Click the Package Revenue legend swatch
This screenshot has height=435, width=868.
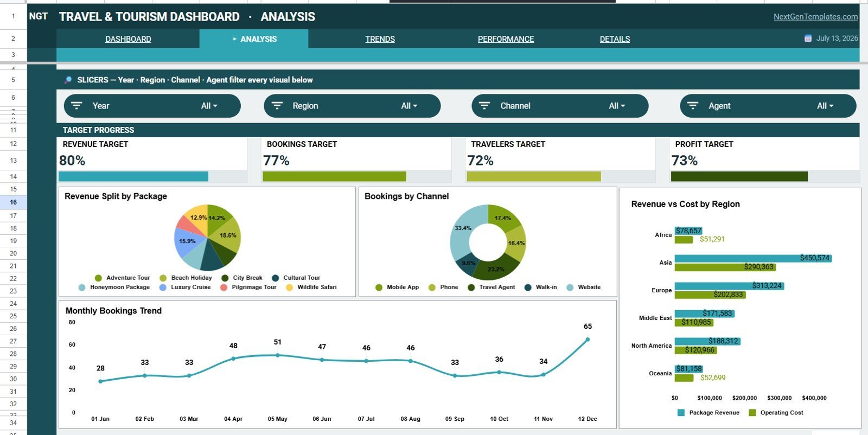(681, 413)
